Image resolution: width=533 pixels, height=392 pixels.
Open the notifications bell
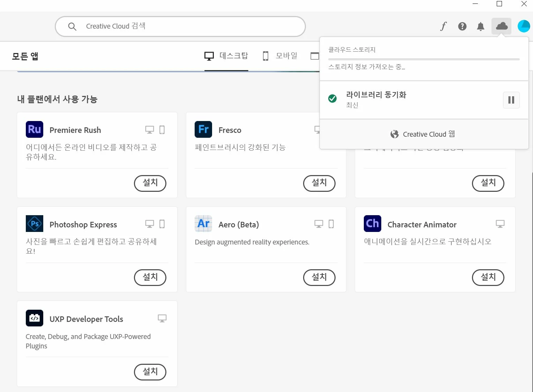pyautogui.click(x=481, y=26)
